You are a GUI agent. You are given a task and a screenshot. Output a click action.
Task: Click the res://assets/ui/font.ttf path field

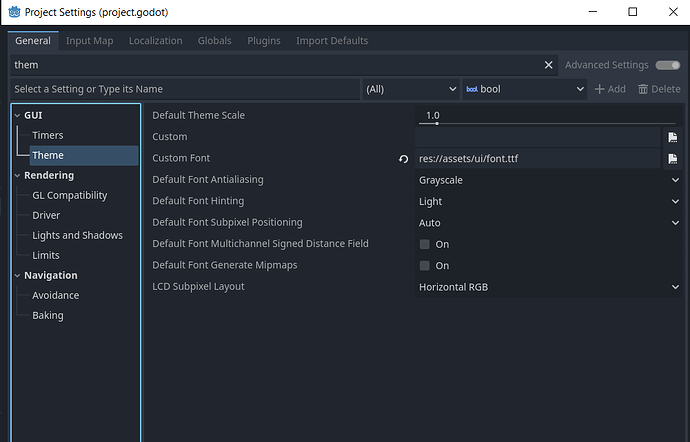coord(537,159)
